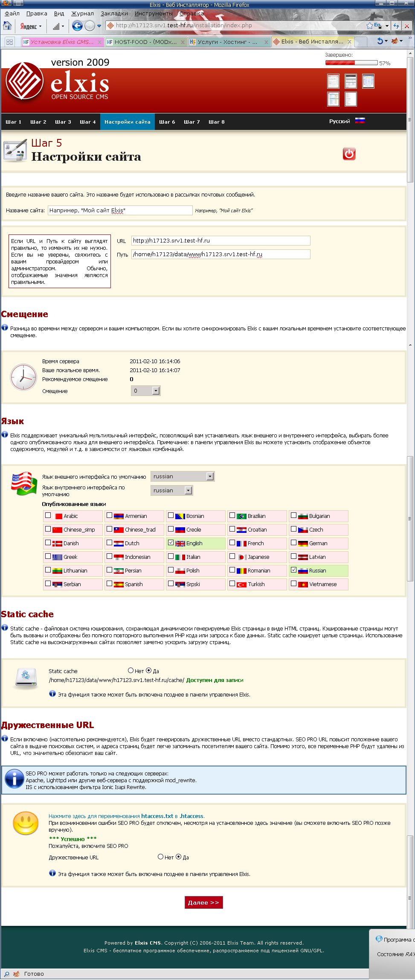Click the cache drive icon

coord(26,679)
